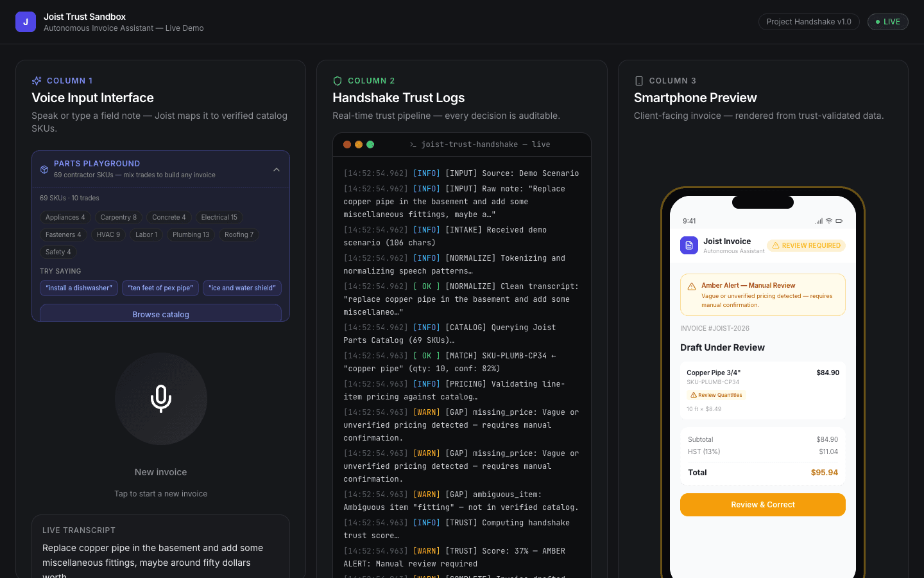This screenshot has height=578, width=924.
Task: Click the Review & Correct button
Action: tap(763, 505)
